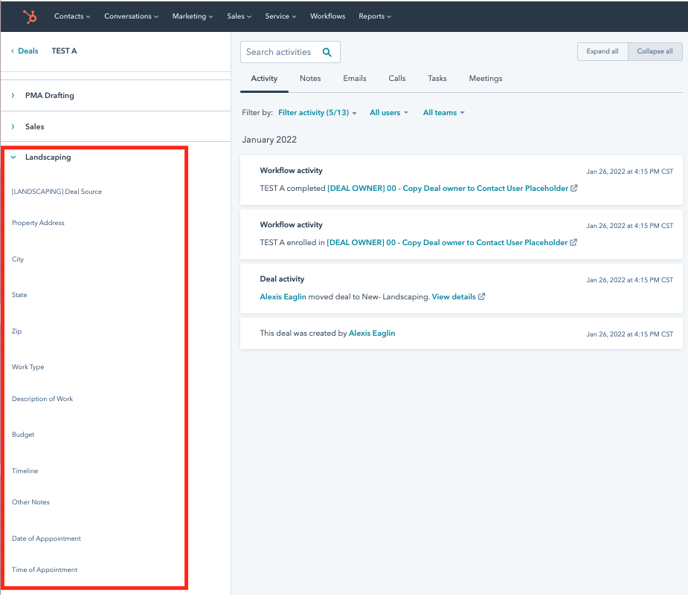
Task: Click the TEST A deal title
Action: click(64, 51)
